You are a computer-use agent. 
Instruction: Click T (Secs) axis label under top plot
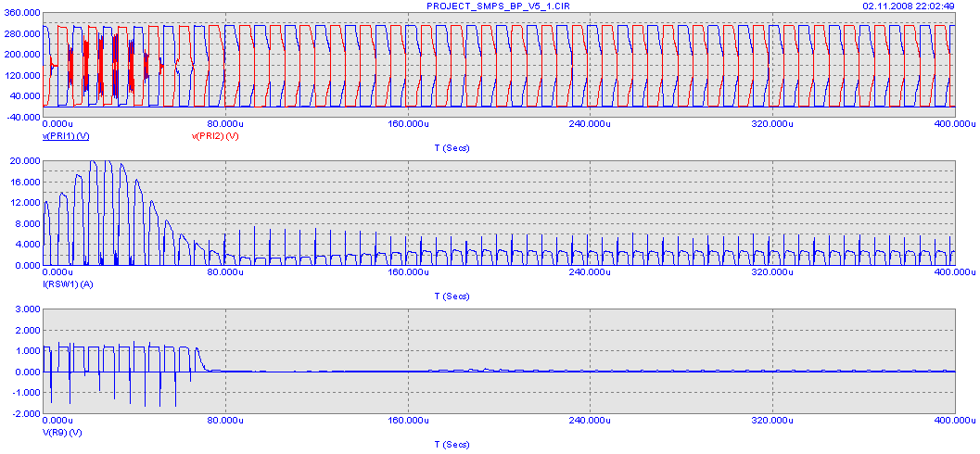coord(452,148)
